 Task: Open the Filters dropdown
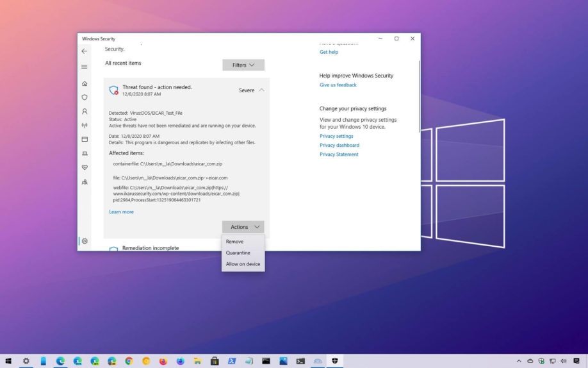coord(243,65)
